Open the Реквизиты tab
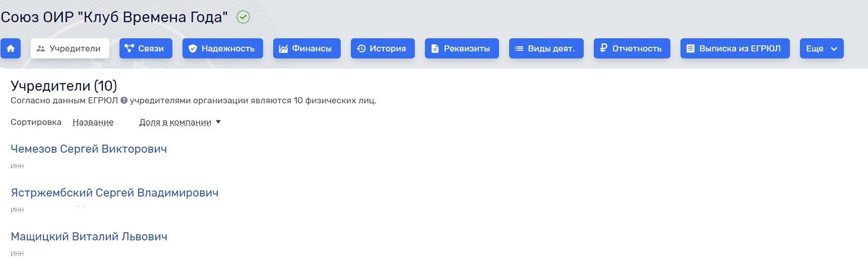868x261 pixels. pos(462,48)
